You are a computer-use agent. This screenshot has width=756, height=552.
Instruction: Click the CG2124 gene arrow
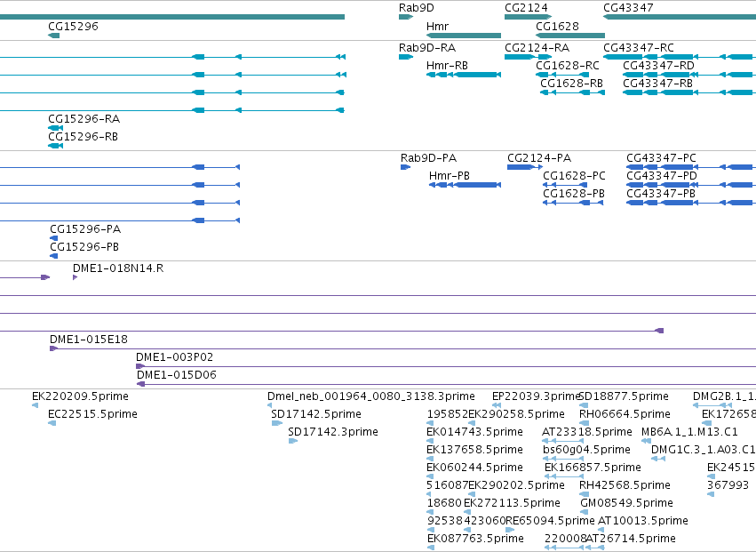coord(528,17)
